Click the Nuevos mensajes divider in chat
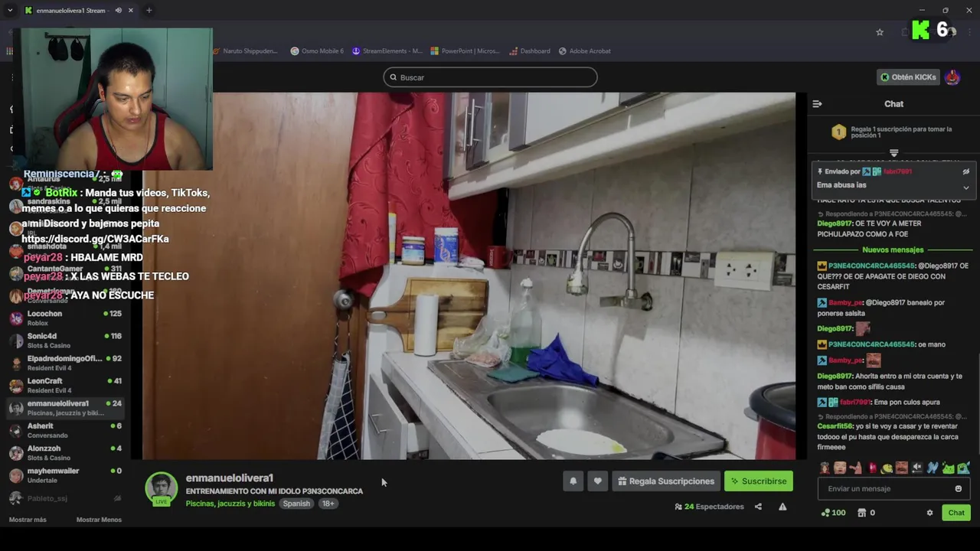The image size is (980, 551). click(x=893, y=250)
